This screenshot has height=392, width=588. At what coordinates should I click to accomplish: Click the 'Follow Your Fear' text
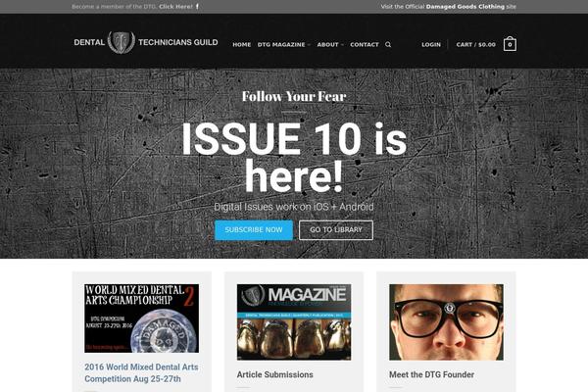[x=294, y=96]
